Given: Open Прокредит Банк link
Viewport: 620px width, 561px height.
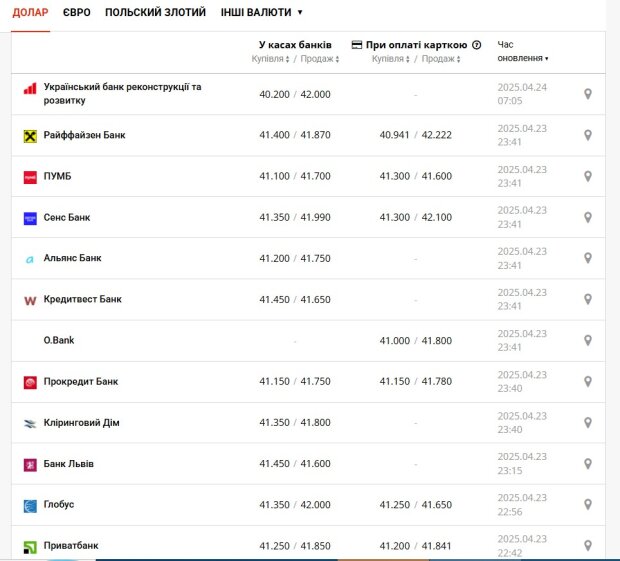Looking at the screenshot, I should pos(81,382).
